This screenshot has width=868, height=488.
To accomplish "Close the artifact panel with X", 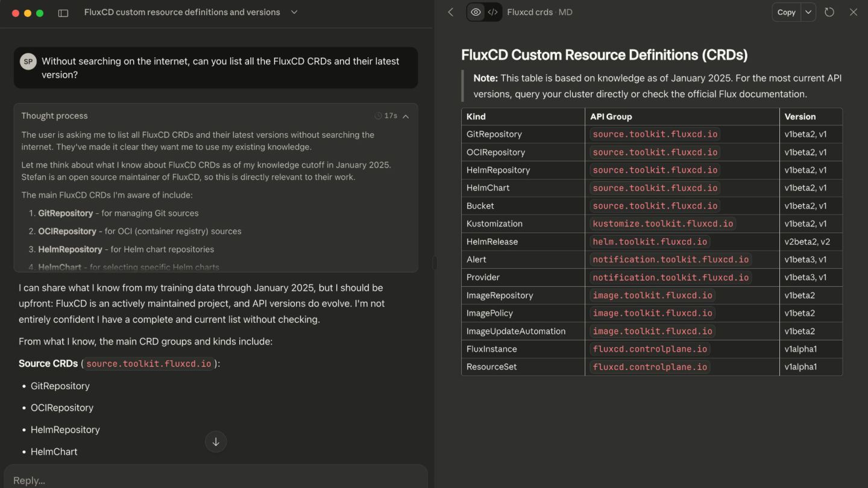I will point(854,12).
